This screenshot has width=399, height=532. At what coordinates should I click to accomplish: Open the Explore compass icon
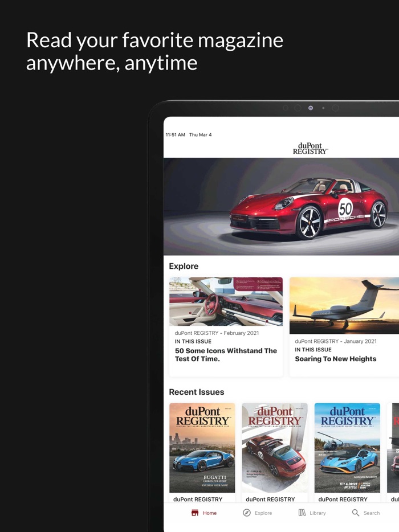pos(247,513)
